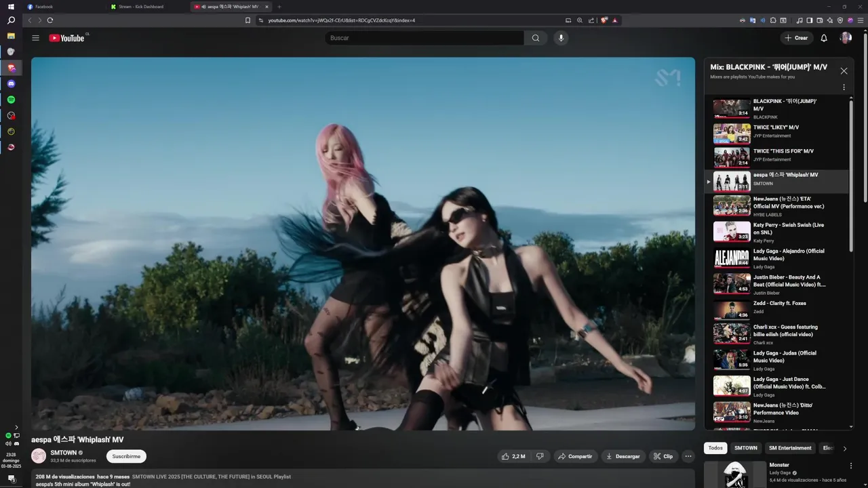Go to the YouTube home logo
Screen dimensions: 868x488
[x=66, y=38]
